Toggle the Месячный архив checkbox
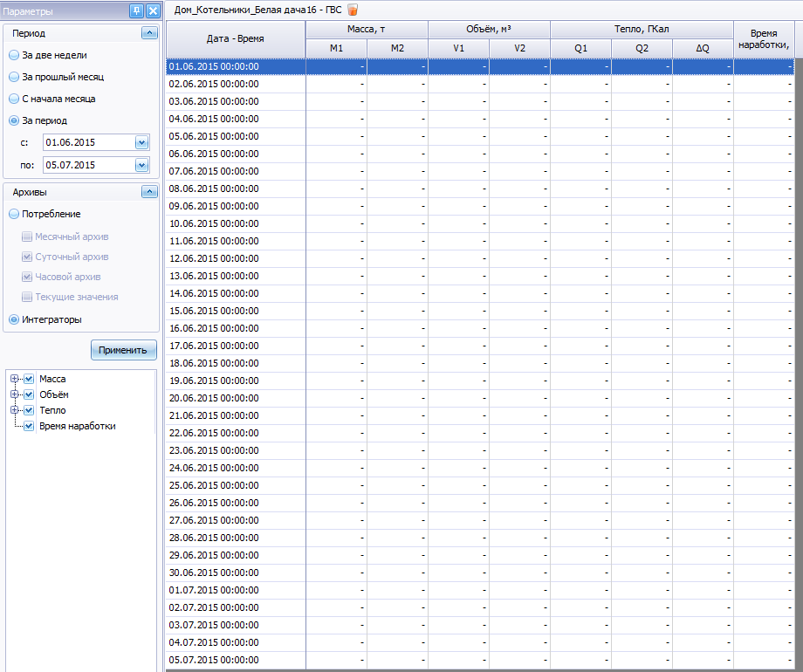The height and width of the screenshot is (672, 803). tap(27, 237)
